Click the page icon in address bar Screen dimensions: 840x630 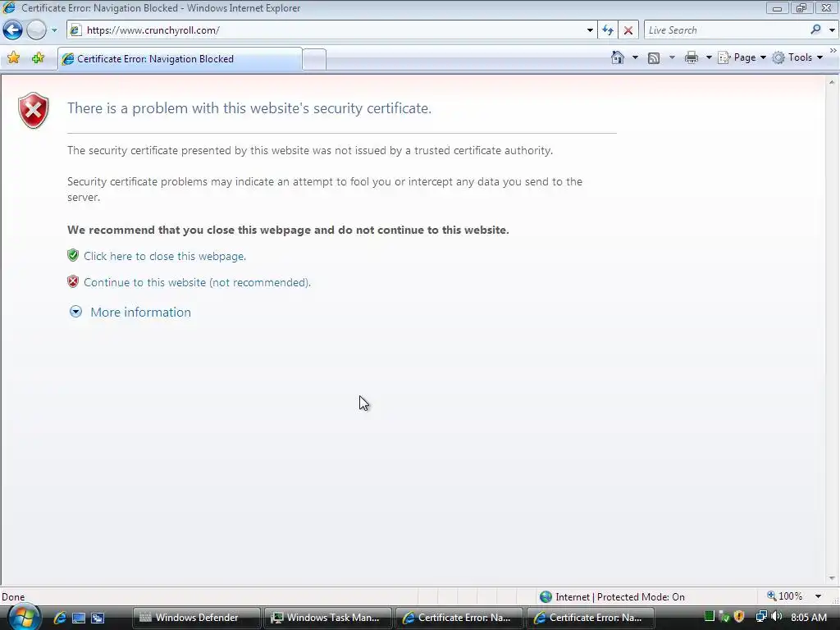click(76, 30)
